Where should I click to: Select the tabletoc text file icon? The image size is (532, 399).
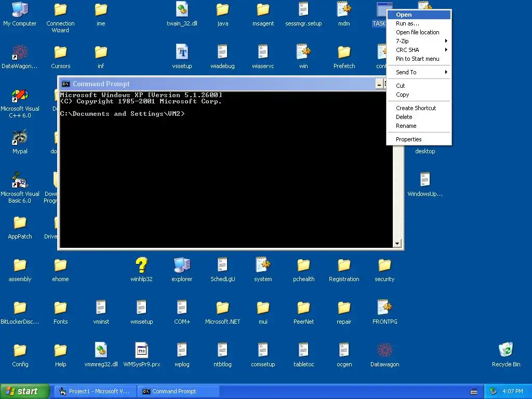tap(303, 351)
